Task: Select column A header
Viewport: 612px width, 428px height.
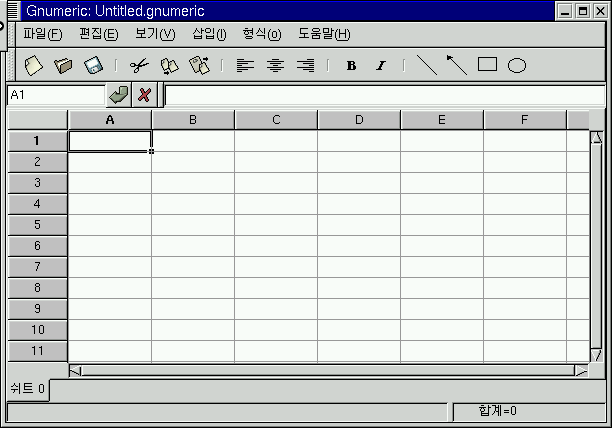Action: point(110,120)
